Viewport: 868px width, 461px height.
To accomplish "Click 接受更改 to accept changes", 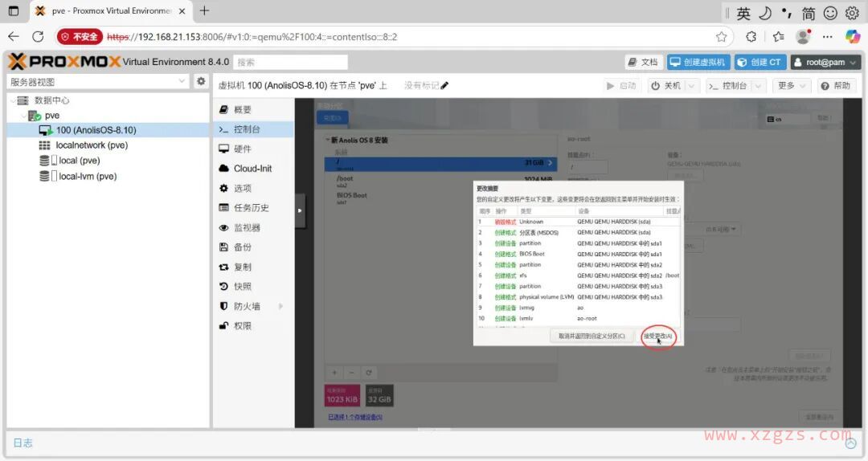I will 657,336.
